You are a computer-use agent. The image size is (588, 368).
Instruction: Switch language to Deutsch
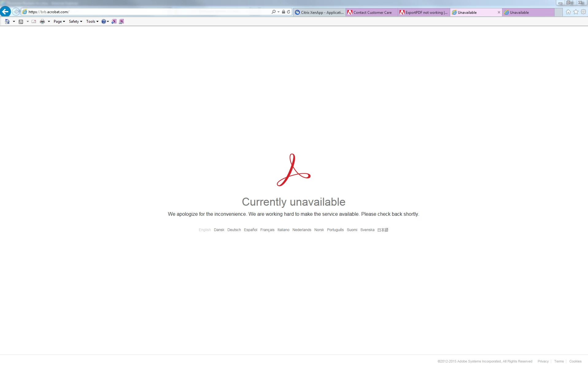point(234,230)
